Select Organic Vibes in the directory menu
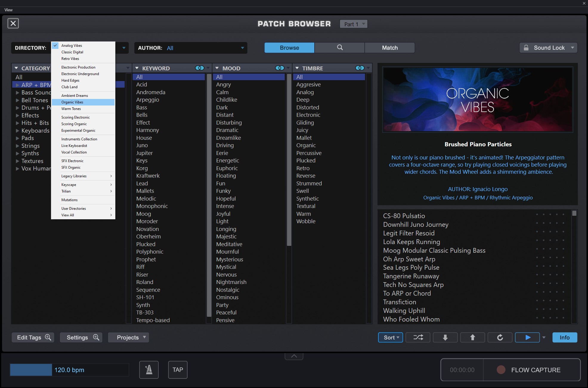Viewport: 588px width, 388px height. 72,102
